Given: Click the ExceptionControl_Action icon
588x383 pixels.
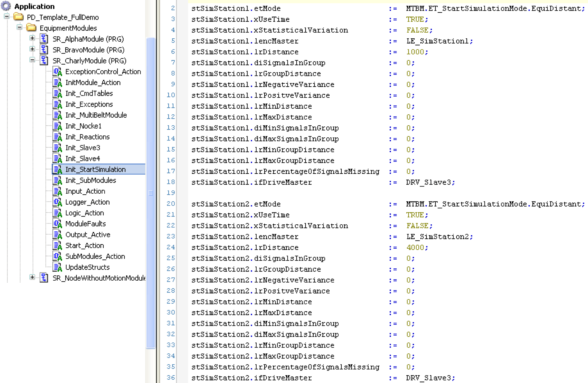Looking at the screenshot, I should (x=57, y=71).
